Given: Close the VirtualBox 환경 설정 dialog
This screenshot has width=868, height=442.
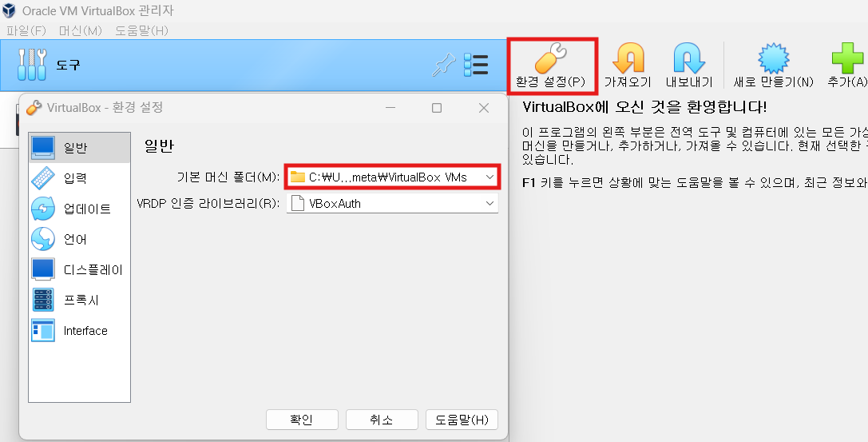Looking at the screenshot, I should pyautogui.click(x=484, y=108).
